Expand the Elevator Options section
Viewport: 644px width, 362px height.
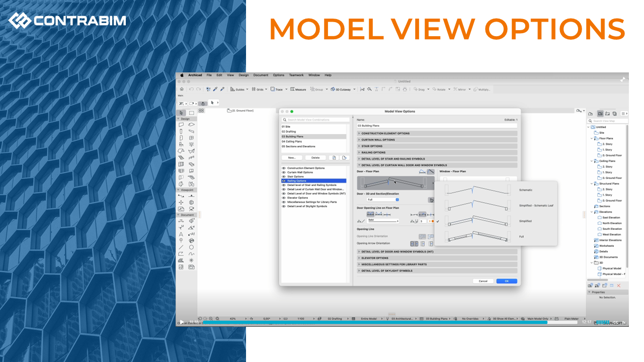pos(437,258)
